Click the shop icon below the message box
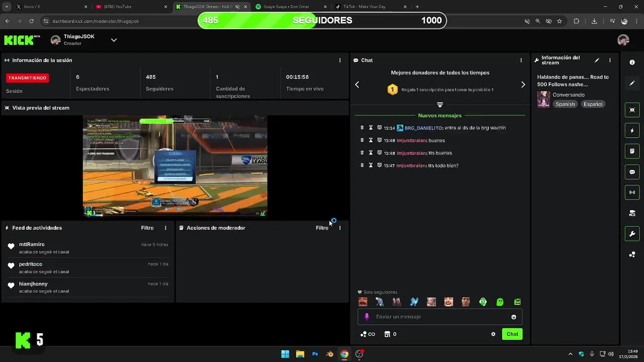Screen dimensions: 644x362 [x=387, y=334]
